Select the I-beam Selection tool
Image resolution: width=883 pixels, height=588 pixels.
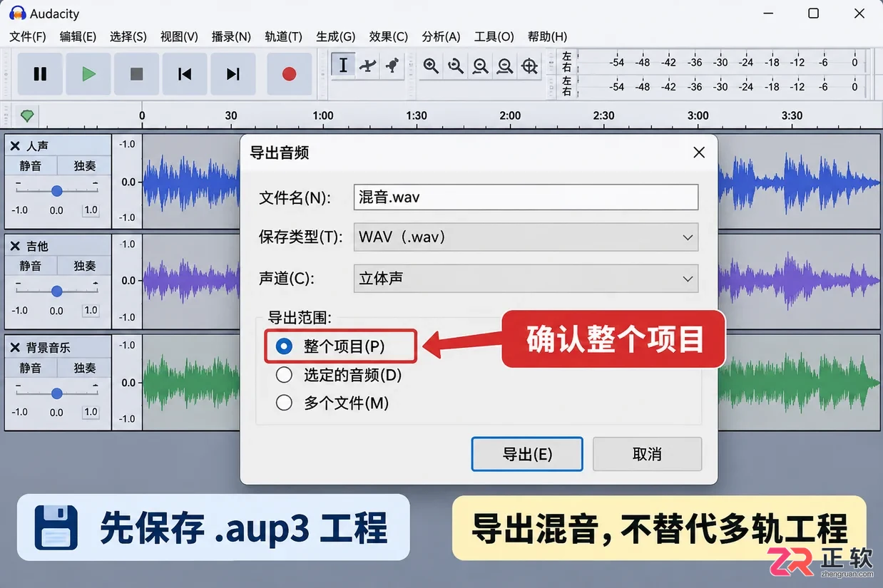pos(343,66)
